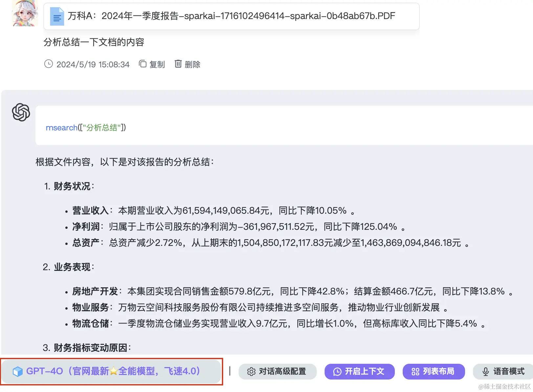The image size is (533, 392).
Task: Click the ChatGPT logo avatar
Action: 21,112
